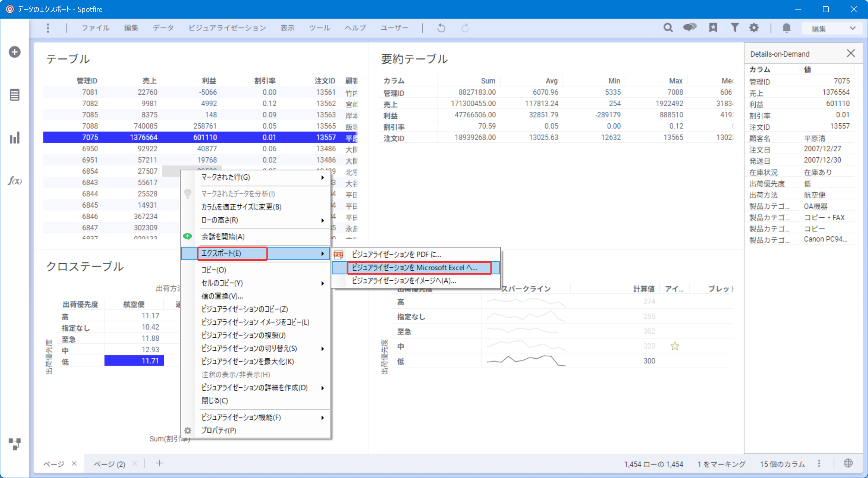Click the 割引率 column header in table
Image resolution: width=868 pixels, height=478 pixels.
(x=265, y=81)
